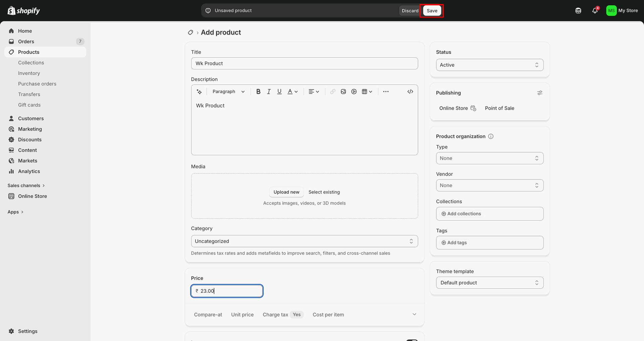
Task: Open the AI generate text icon
Action: point(199,92)
